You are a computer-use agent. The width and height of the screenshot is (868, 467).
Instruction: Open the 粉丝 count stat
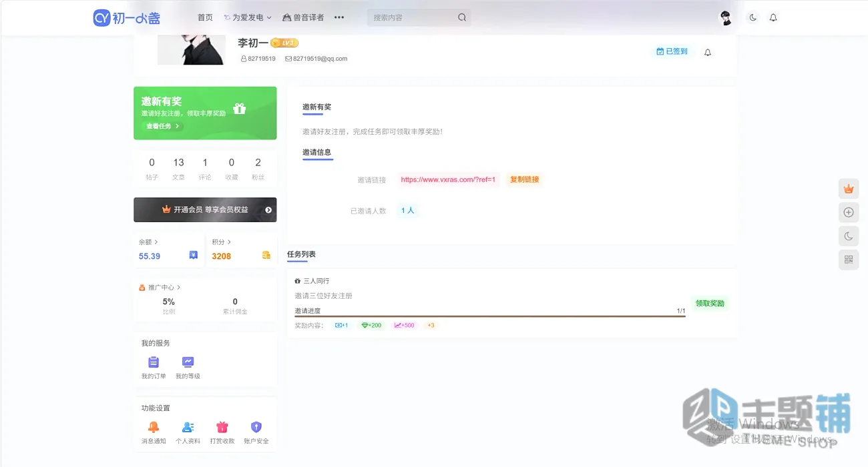(258, 169)
